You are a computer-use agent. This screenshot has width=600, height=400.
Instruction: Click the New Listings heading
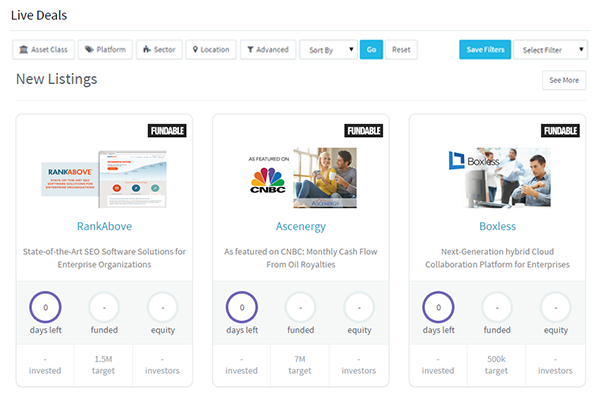pyautogui.click(x=57, y=79)
